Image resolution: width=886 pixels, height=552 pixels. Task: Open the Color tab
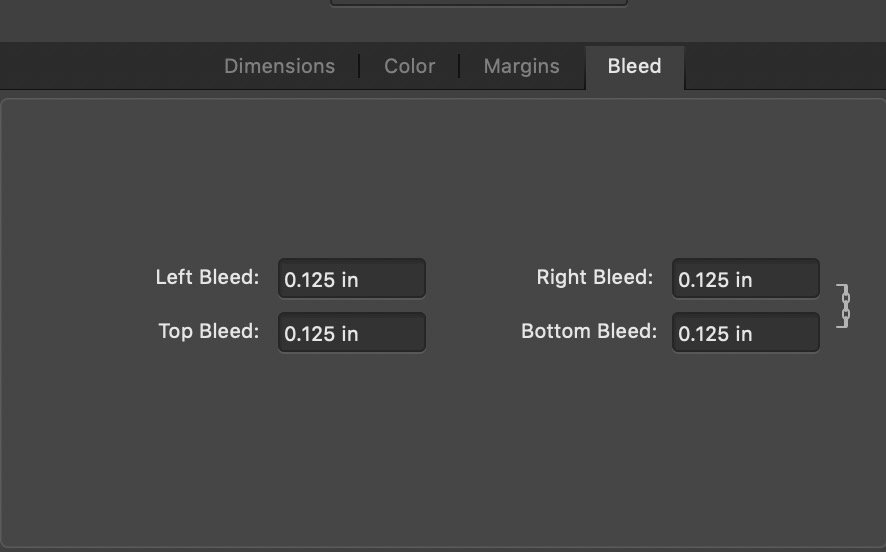click(410, 66)
